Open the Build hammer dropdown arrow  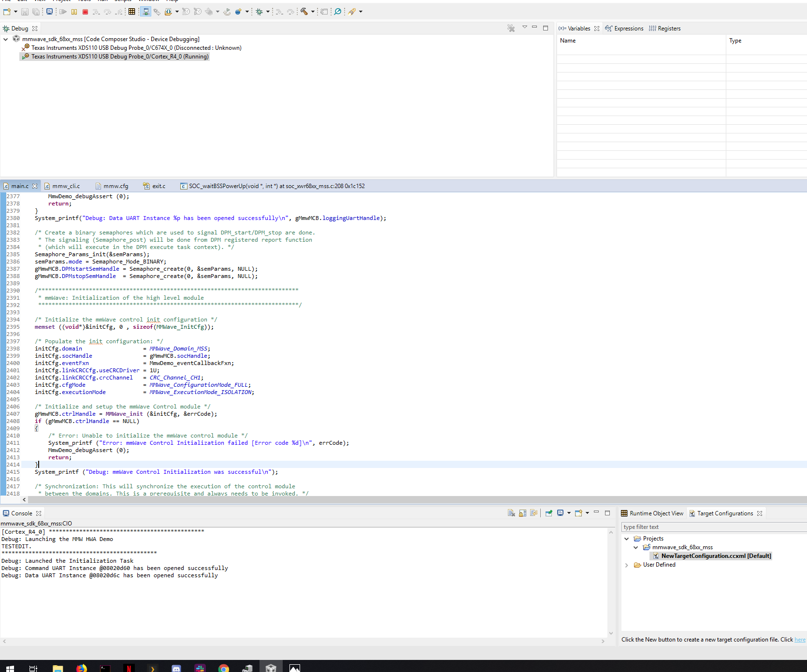click(313, 12)
